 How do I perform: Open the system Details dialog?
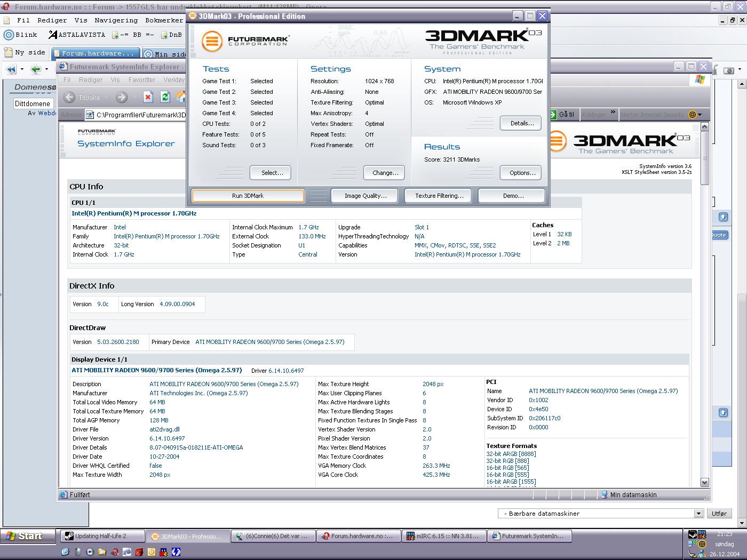(x=521, y=123)
